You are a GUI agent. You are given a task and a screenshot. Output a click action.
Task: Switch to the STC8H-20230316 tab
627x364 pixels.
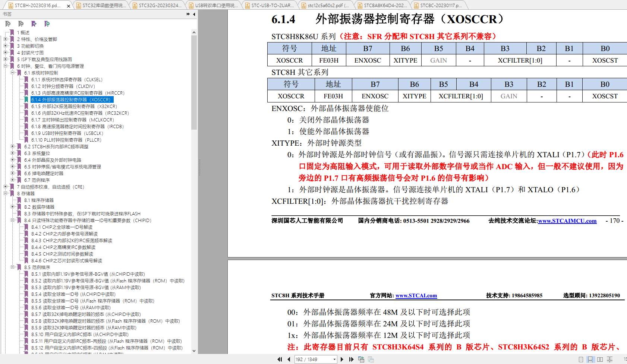click(x=37, y=5)
